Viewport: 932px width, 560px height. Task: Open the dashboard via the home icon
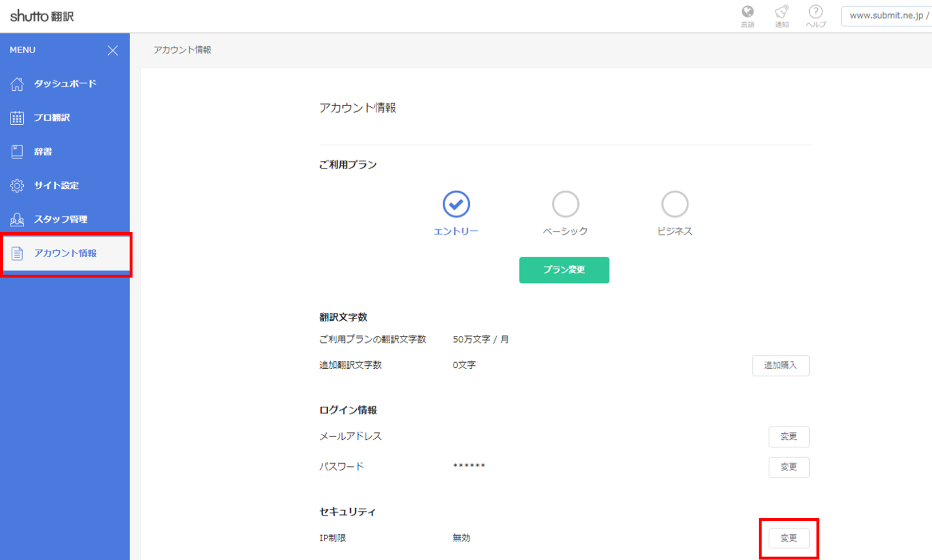(17, 83)
